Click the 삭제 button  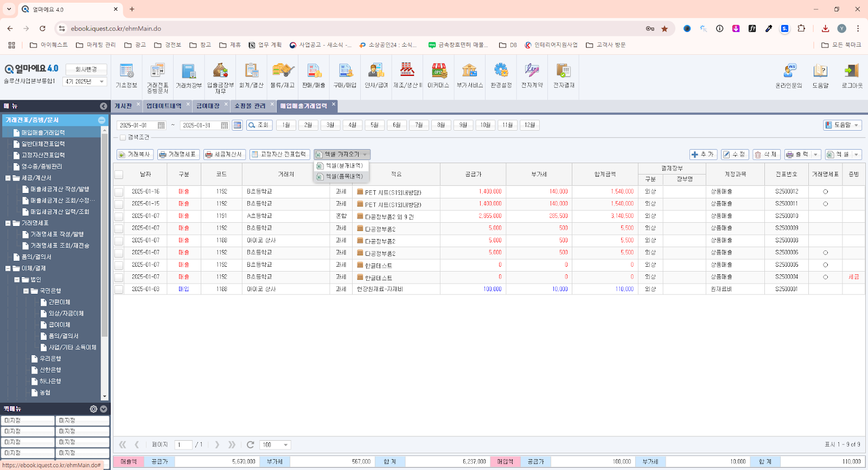[x=766, y=154]
